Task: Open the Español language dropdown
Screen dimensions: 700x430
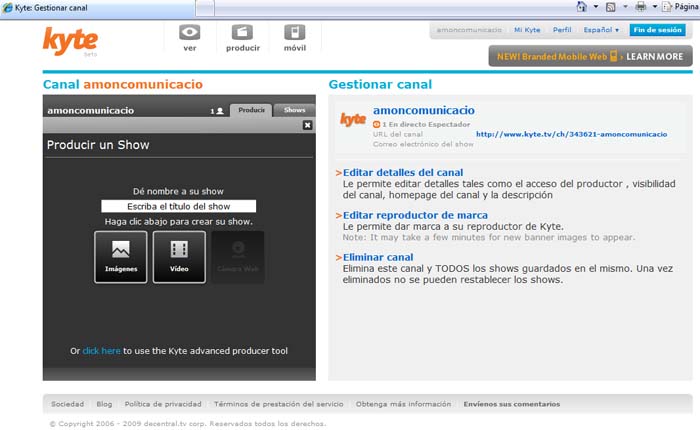Action: [601, 30]
